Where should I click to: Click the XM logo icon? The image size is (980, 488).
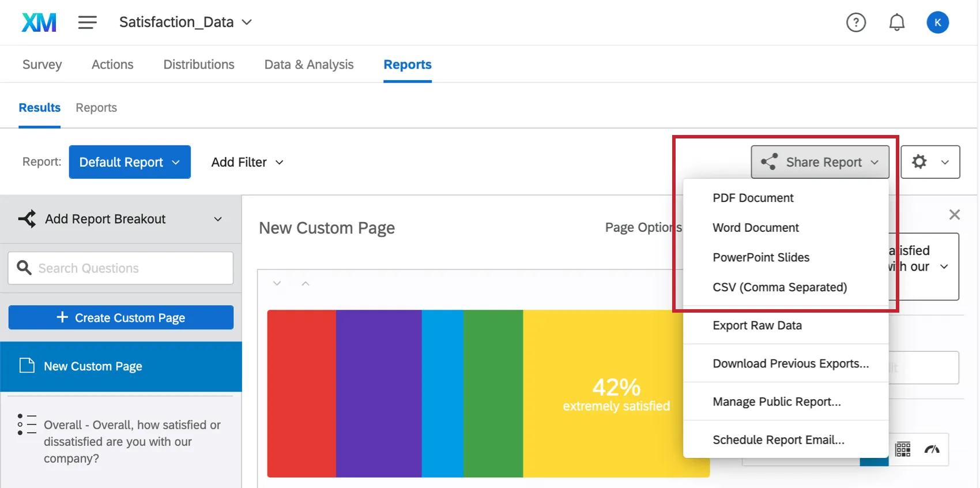tap(39, 22)
